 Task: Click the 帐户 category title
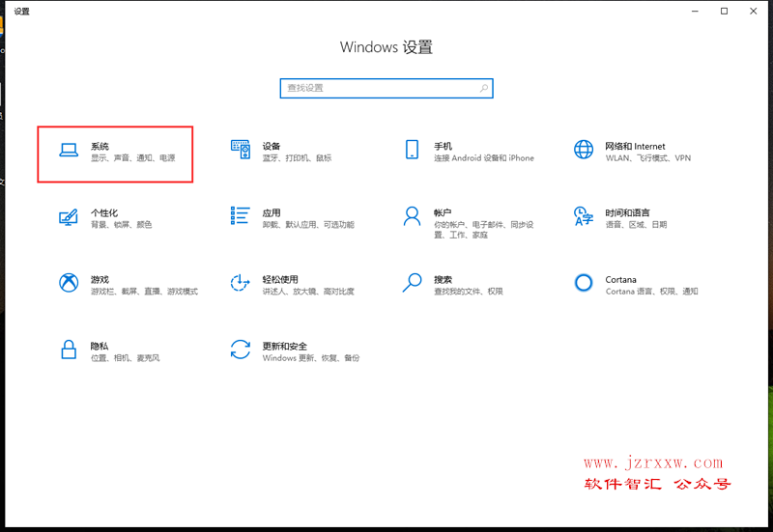tap(443, 212)
